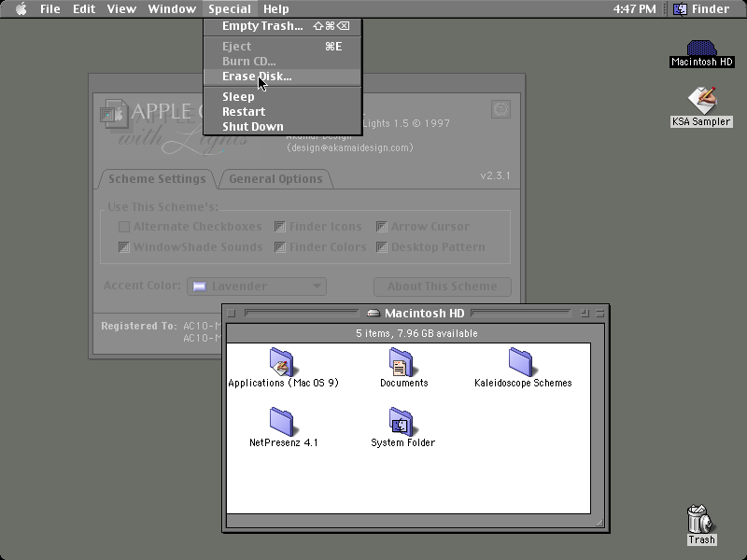Click the zoom box of Macintosh HD window
Screen dimensions: 747x560
(585, 313)
